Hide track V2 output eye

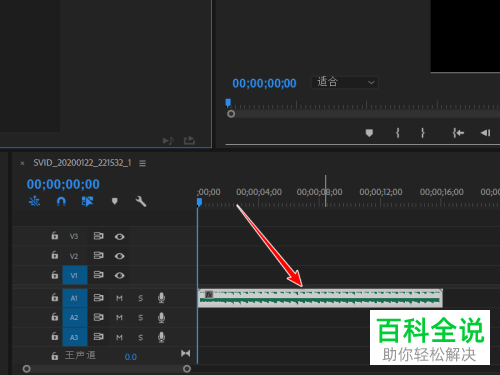click(x=120, y=256)
